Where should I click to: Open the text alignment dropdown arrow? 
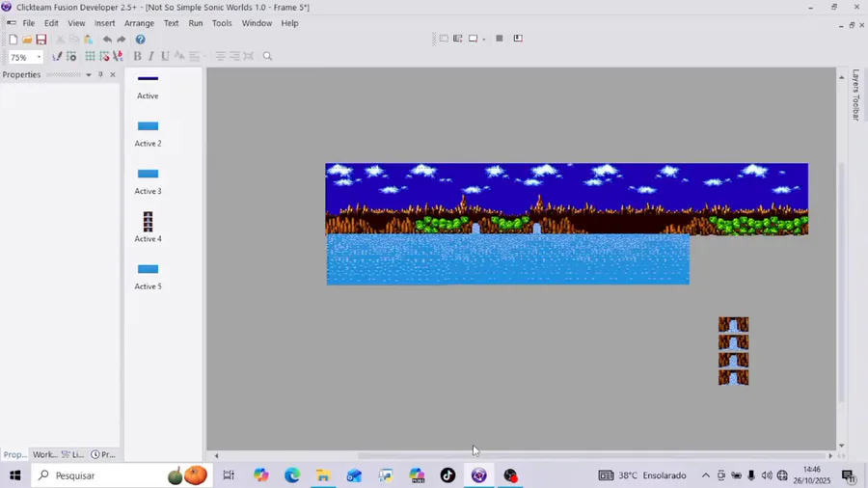[204, 57]
